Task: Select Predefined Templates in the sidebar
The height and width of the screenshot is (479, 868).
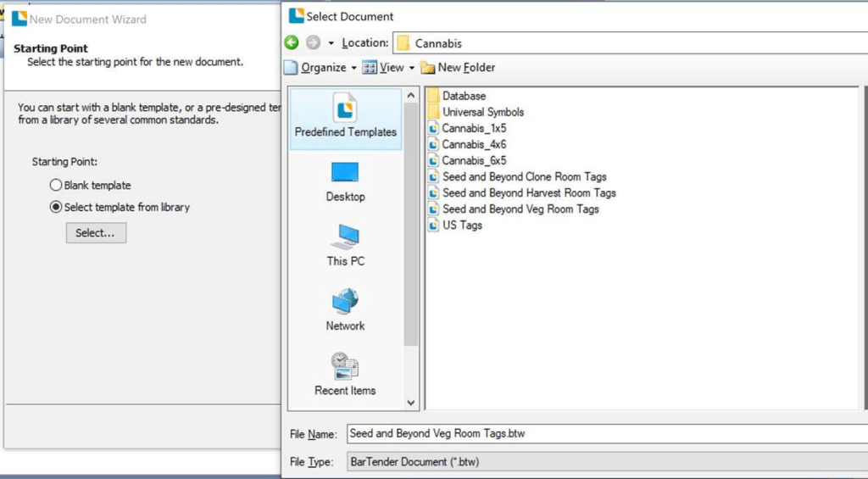Action: point(346,117)
